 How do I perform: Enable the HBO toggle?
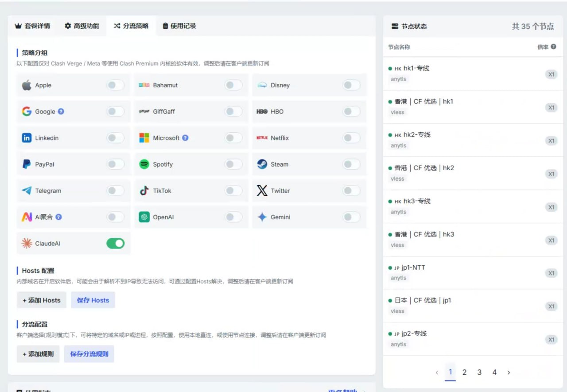coord(352,112)
